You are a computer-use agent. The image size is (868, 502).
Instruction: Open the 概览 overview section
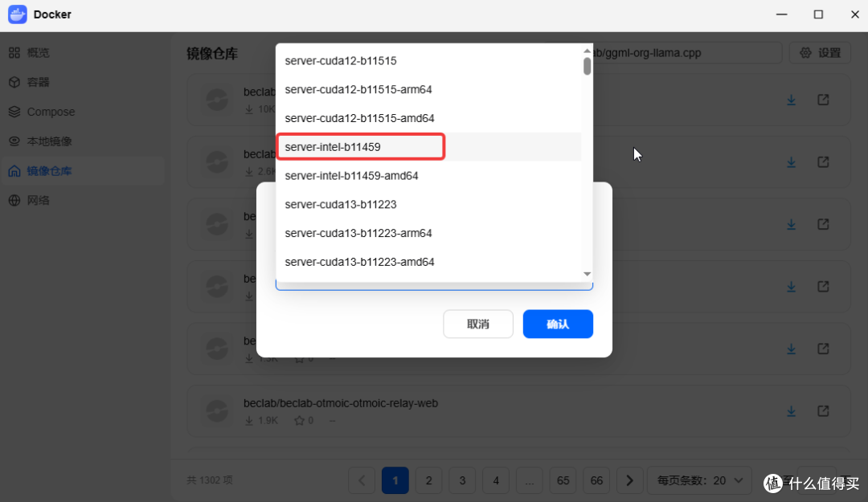83,52
